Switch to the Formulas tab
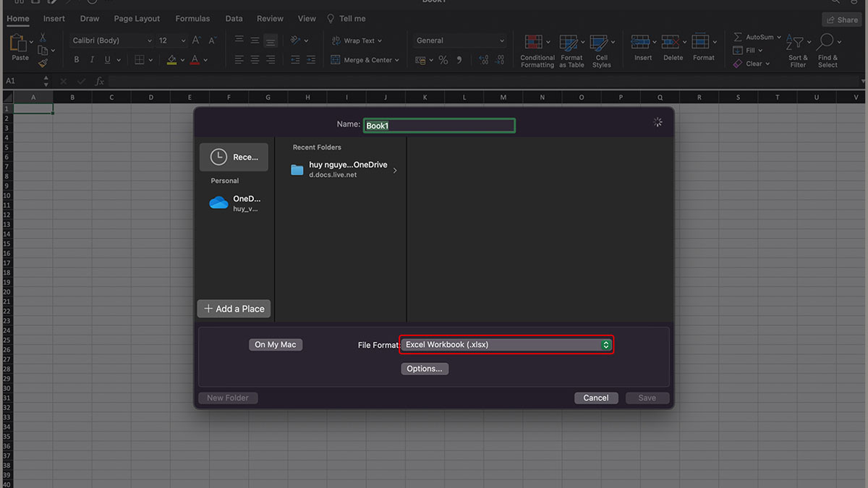Screen dimensions: 868x488 192,18
